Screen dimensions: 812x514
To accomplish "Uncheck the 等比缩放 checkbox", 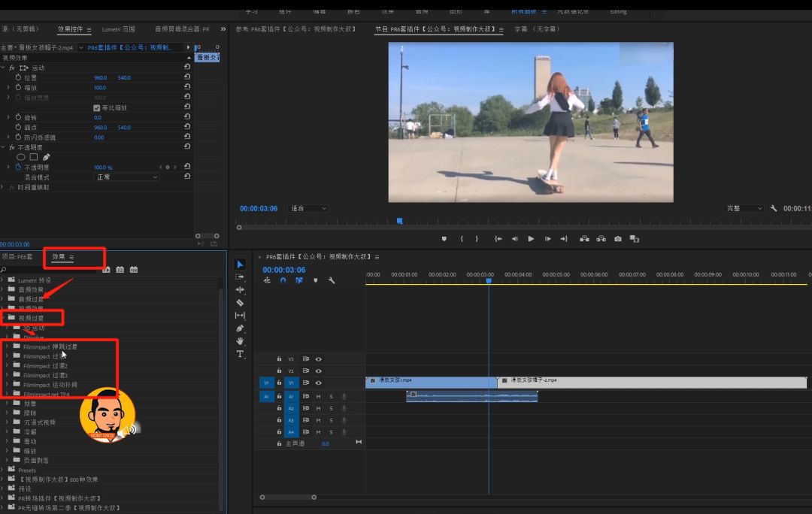I will point(96,107).
